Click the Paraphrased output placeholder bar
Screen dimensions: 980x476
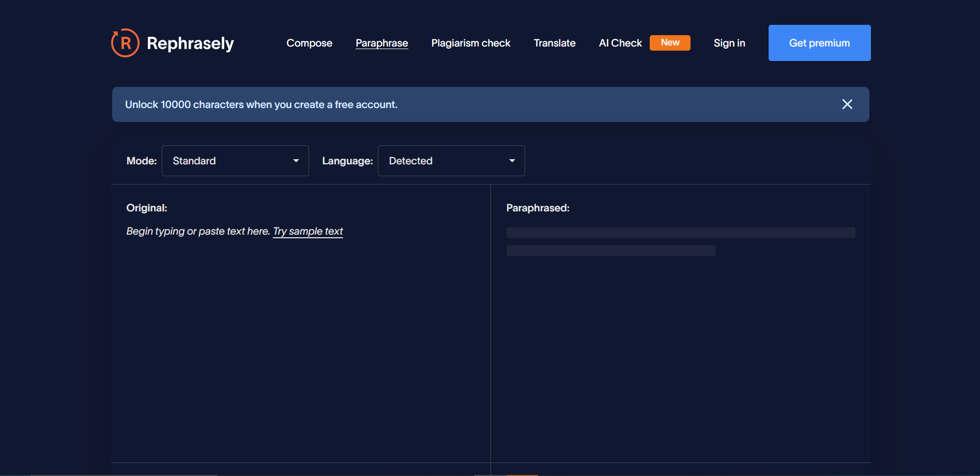[x=680, y=233]
